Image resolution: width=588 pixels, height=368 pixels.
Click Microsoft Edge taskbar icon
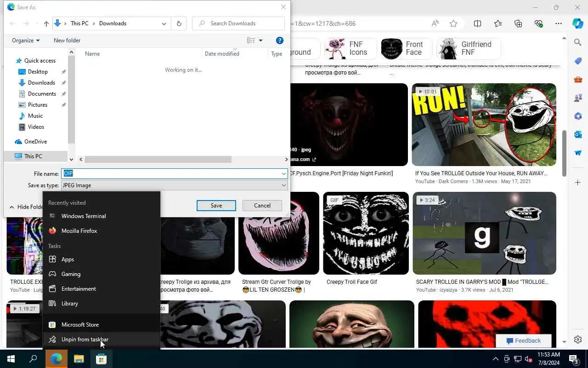click(x=57, y=359)
